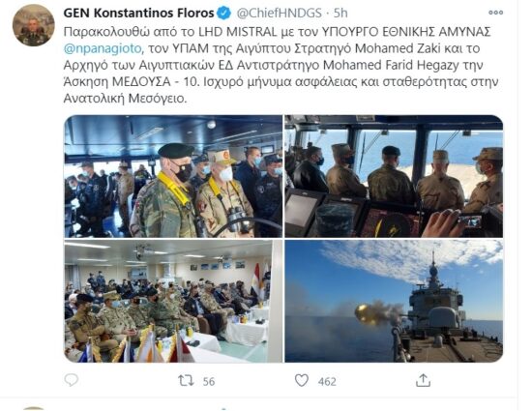532x411 pixels.
Task: Open GEN Konstantinos Floros profile picture
Action: 33,25
